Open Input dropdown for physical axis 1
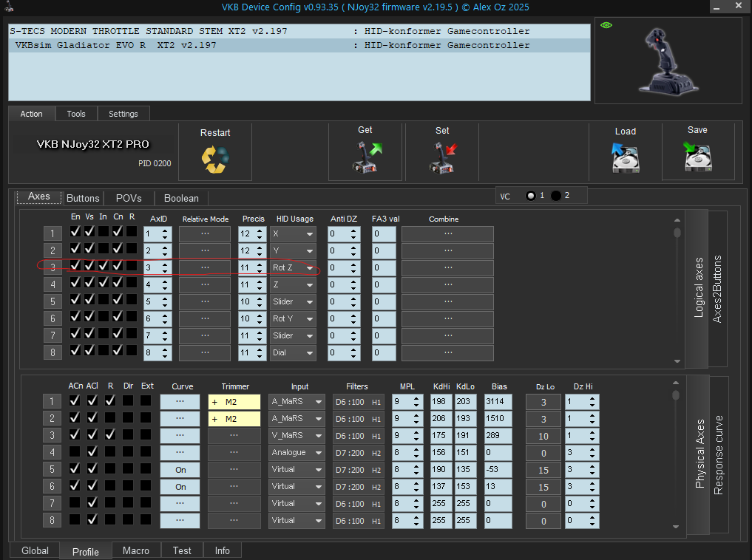 coord(297,401)
